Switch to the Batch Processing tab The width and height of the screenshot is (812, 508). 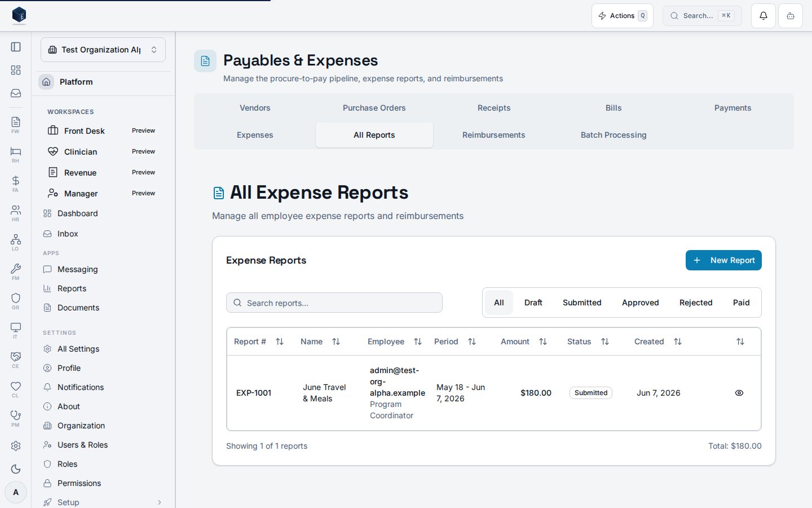[614, 135]
